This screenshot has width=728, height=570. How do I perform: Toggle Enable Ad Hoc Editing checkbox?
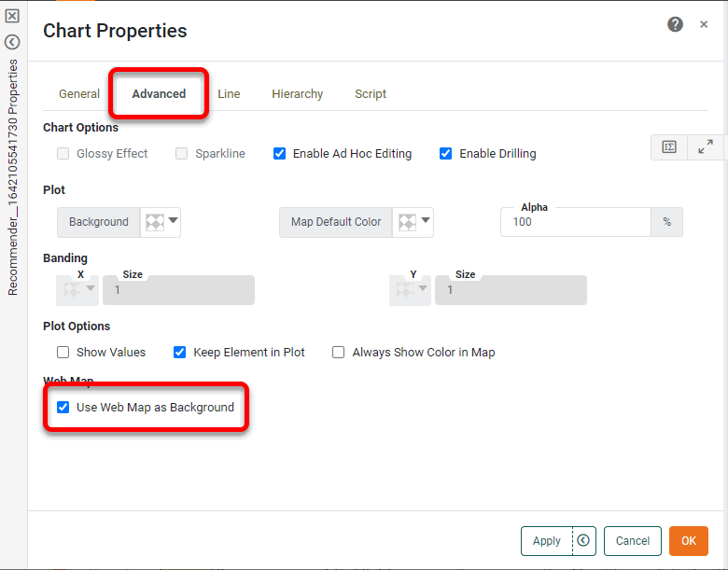tap(279, 154)
